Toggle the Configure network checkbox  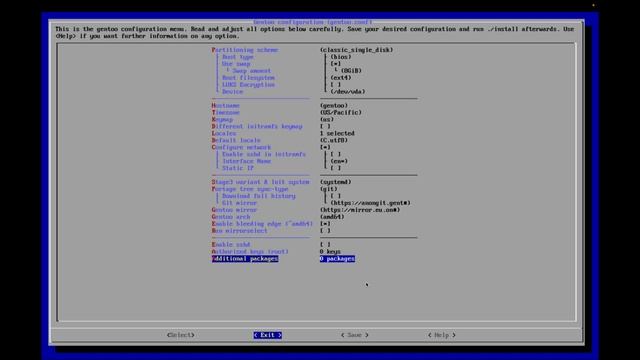tap(325, 147)
